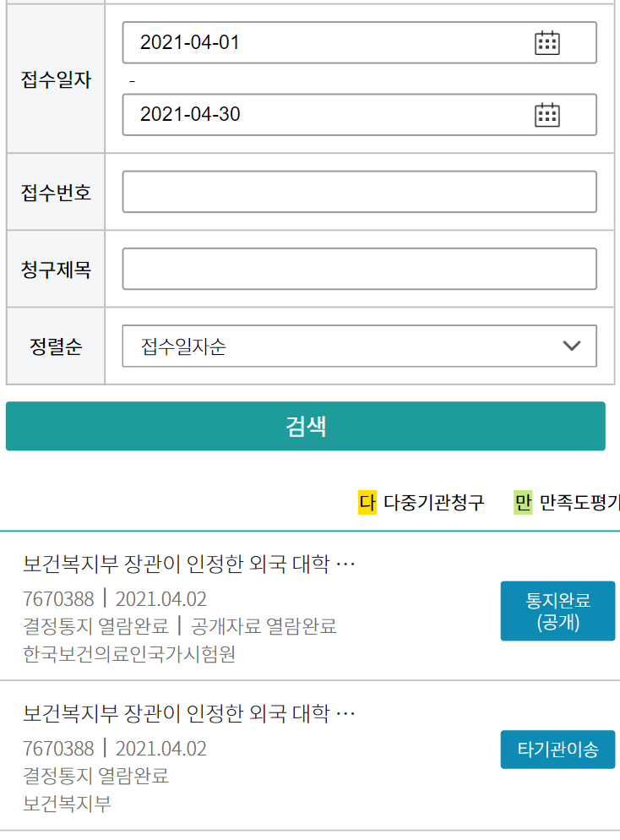Open the request title above the 타기관이송 entry's details
The image size is (620, 840).
(189, 714)
